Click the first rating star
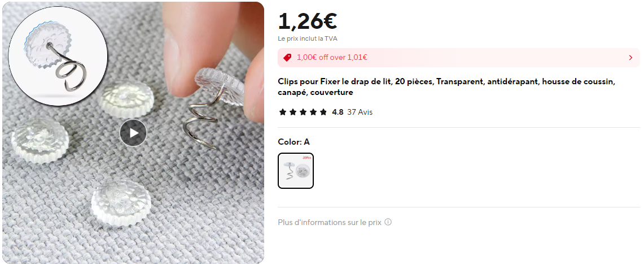Image resolution: width=644 pixels, height=264 pixels. 282,112
